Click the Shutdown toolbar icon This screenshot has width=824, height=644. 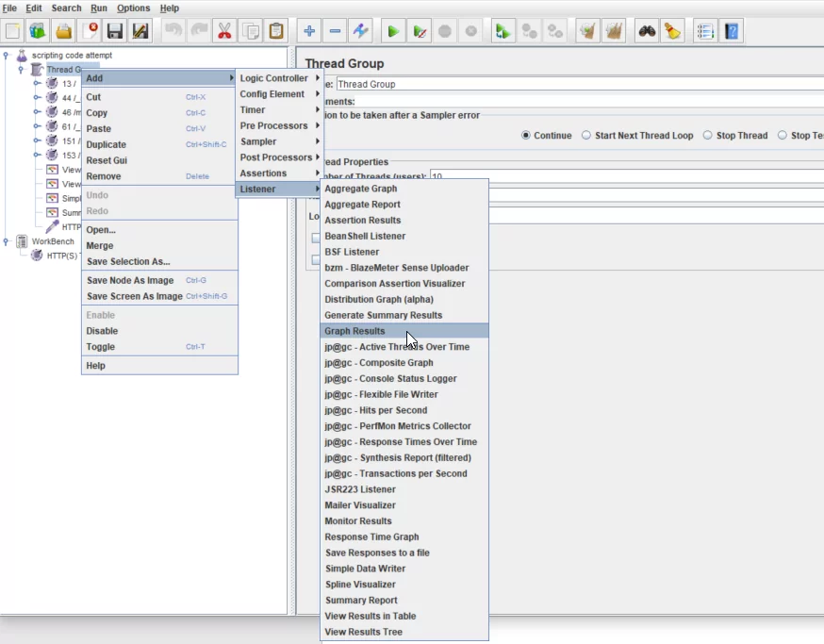click(470, 31)
